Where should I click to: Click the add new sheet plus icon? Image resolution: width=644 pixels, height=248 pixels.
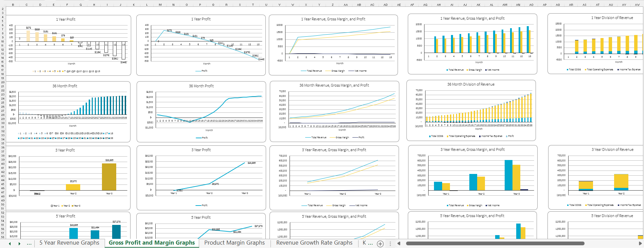tap(380, 244)
